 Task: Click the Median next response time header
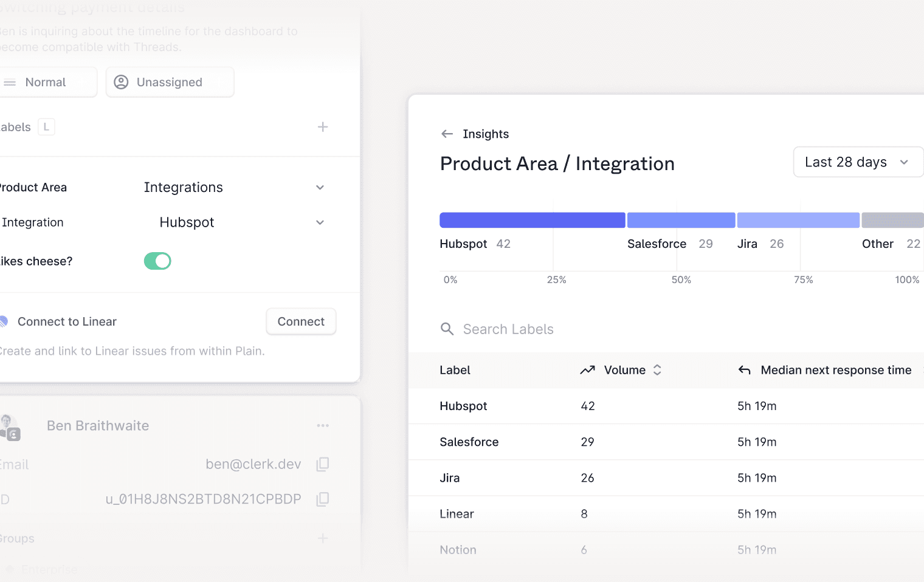point(835,370)
